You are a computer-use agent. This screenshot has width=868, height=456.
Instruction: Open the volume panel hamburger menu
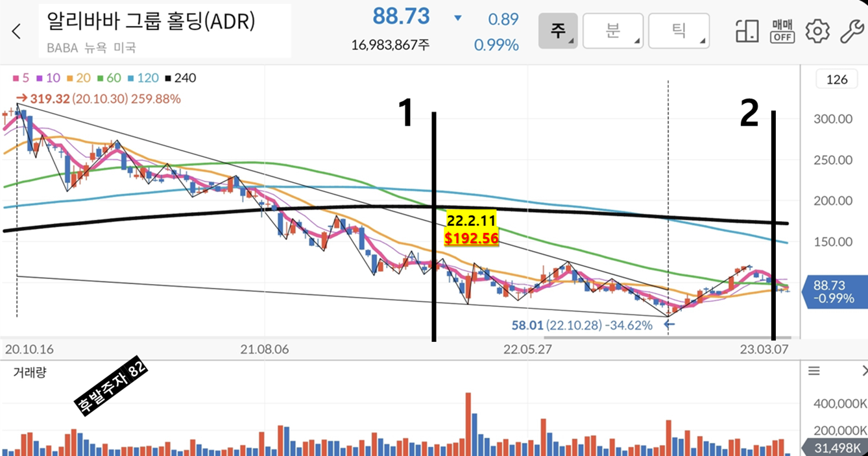coord(814,371)
